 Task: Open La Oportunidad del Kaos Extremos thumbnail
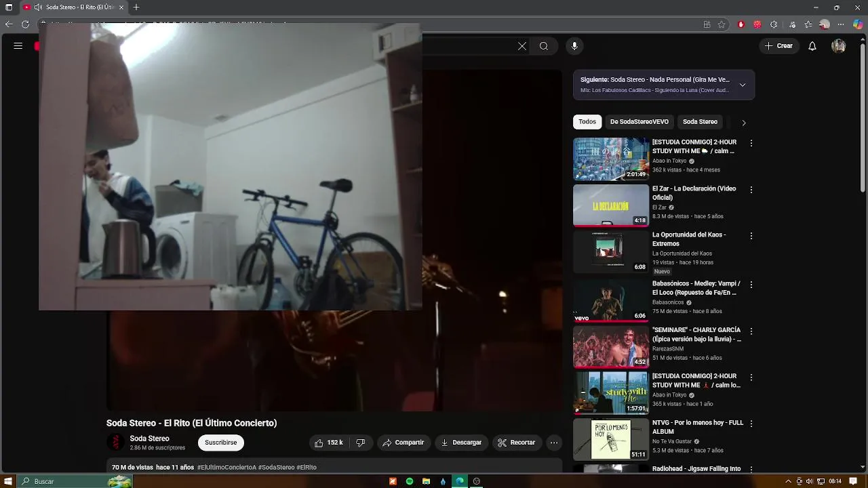[x=611, y=251]
